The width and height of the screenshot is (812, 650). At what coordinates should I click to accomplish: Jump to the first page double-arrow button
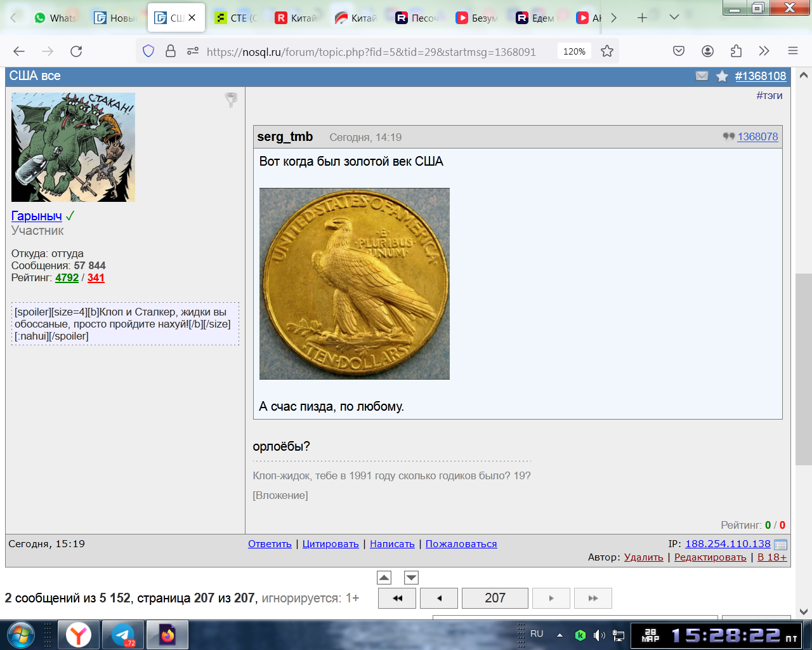click(x=397, y=598)
